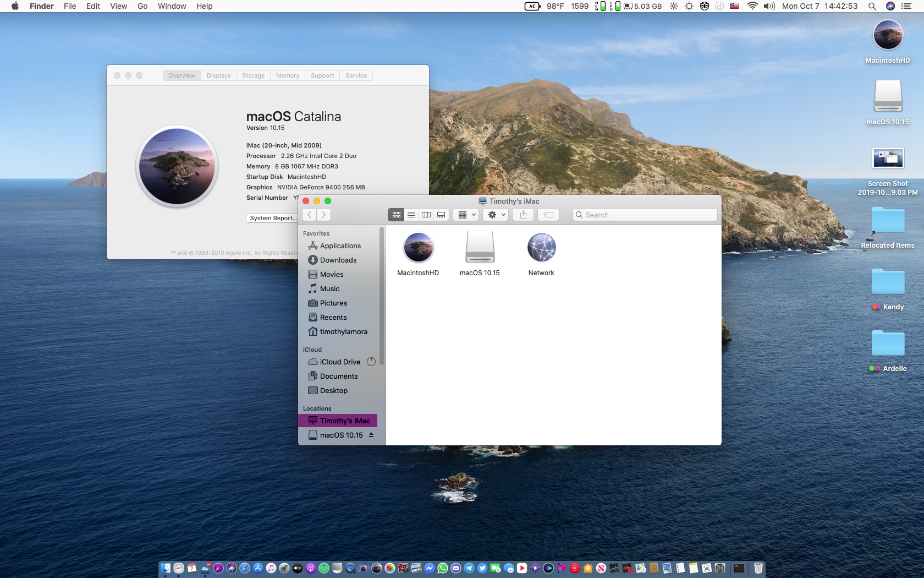The height and width of the screenshot is (578, 924).
Task: Eject the macOS 10.15 volume in sidebar
Action: coord(371,435)
